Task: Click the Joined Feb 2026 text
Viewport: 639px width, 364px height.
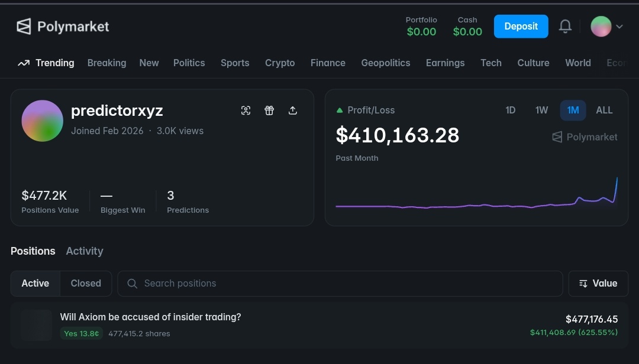Action: coord(107,131)
